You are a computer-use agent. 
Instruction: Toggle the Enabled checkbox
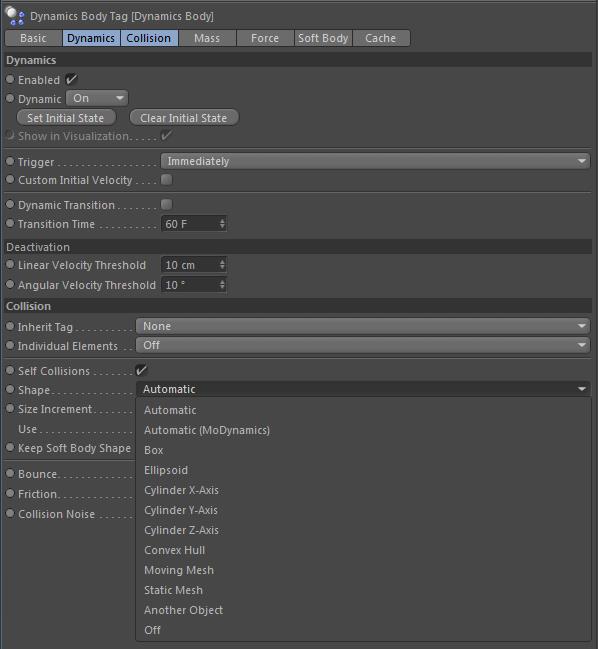pyautogui.click(x=71, y=79)
